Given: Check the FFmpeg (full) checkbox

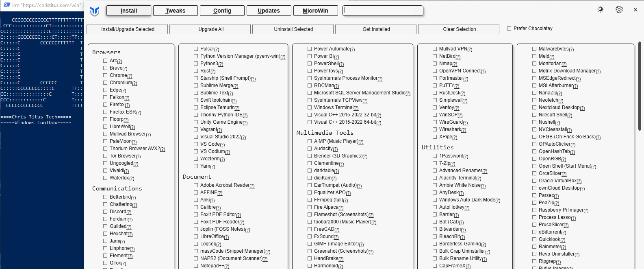Looking at the screenshot, I should point(310,200).
